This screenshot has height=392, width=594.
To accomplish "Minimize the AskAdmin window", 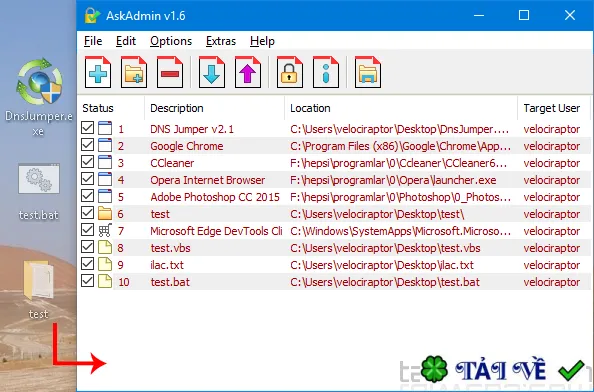I will click(479, 16).
